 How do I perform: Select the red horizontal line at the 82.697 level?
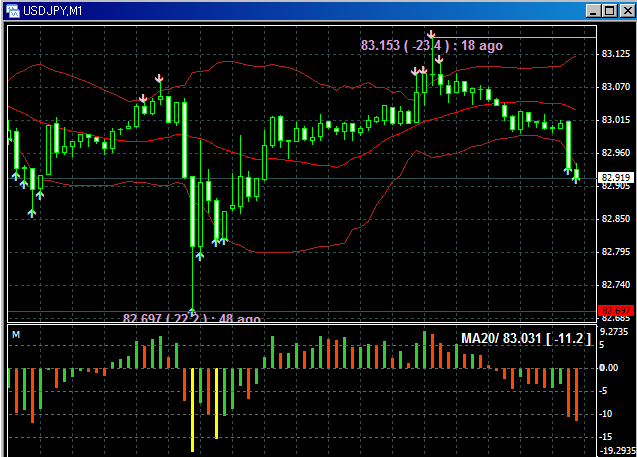(x=400, y=311)
